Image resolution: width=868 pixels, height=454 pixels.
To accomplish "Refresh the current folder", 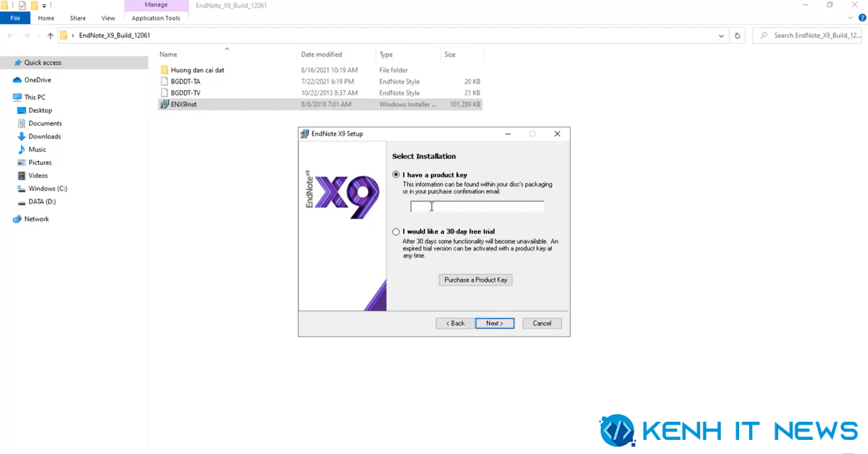I will click(x=738, y=36).
